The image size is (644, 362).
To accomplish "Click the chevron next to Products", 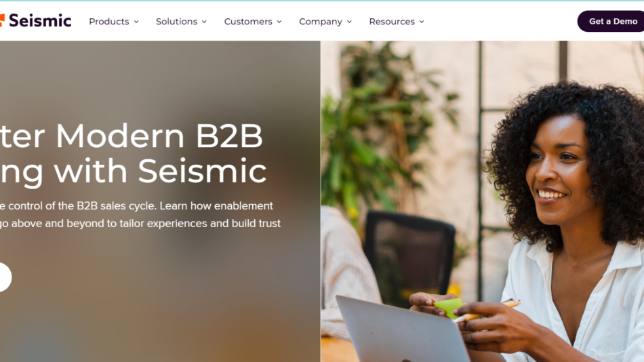I will pos(136,22).
